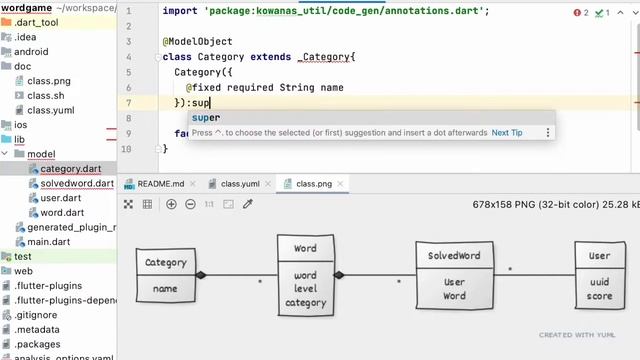Screen dimensions: 640x360
Task: Close the class.png tab
Action: pos(340,184)
